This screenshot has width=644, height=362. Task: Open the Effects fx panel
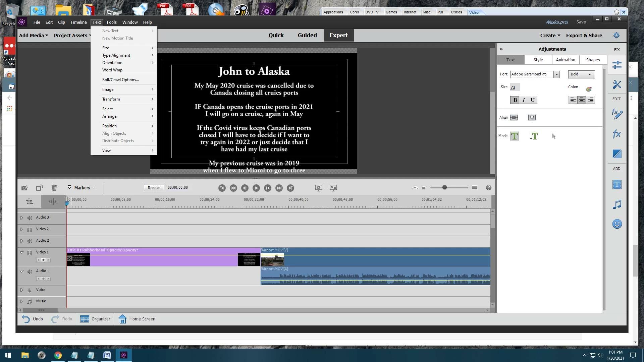(x=616, y=134)
